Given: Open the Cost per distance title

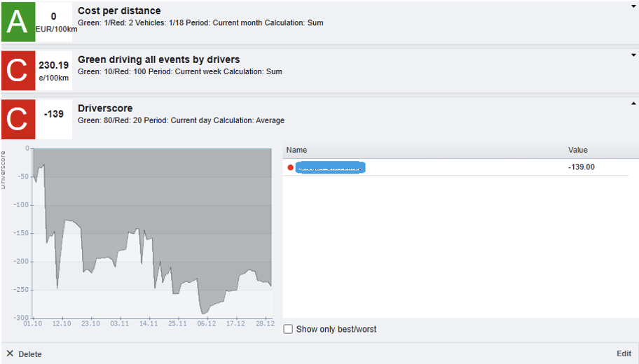Looking at the screenshot, I should [119, 10].
